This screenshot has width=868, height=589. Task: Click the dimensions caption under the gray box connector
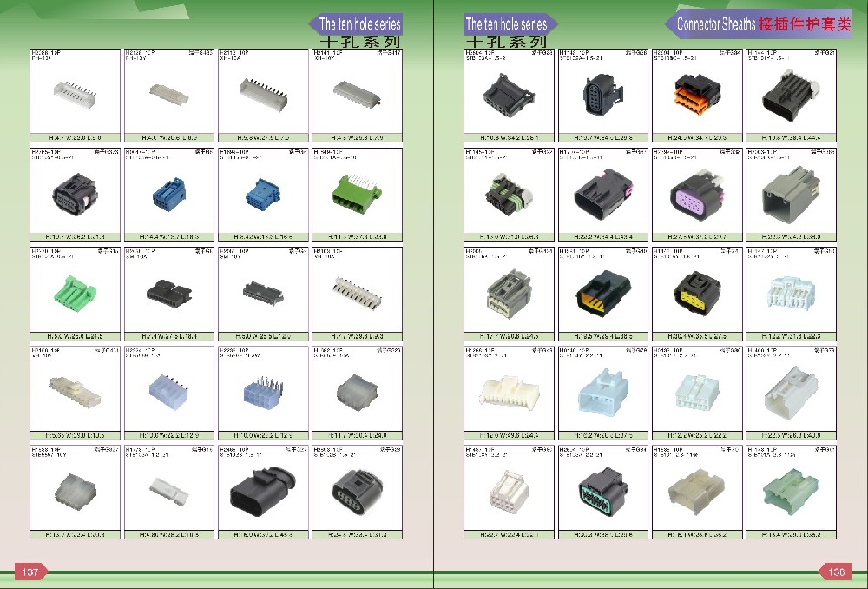click(791, 236)
